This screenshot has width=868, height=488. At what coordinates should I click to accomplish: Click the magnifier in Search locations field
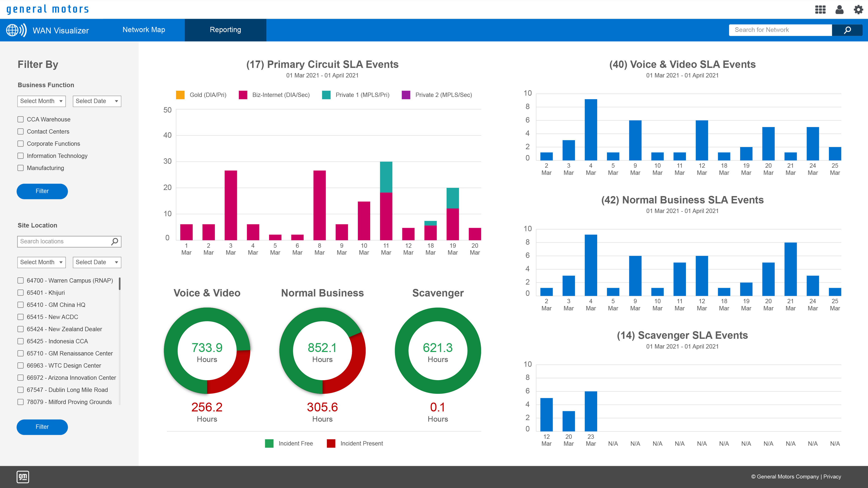(x=115, y=241)
